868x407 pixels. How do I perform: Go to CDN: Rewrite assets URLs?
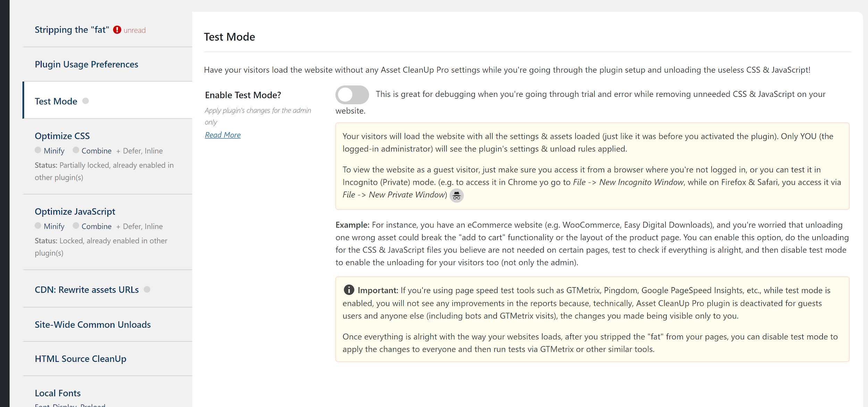coord(87,290)
